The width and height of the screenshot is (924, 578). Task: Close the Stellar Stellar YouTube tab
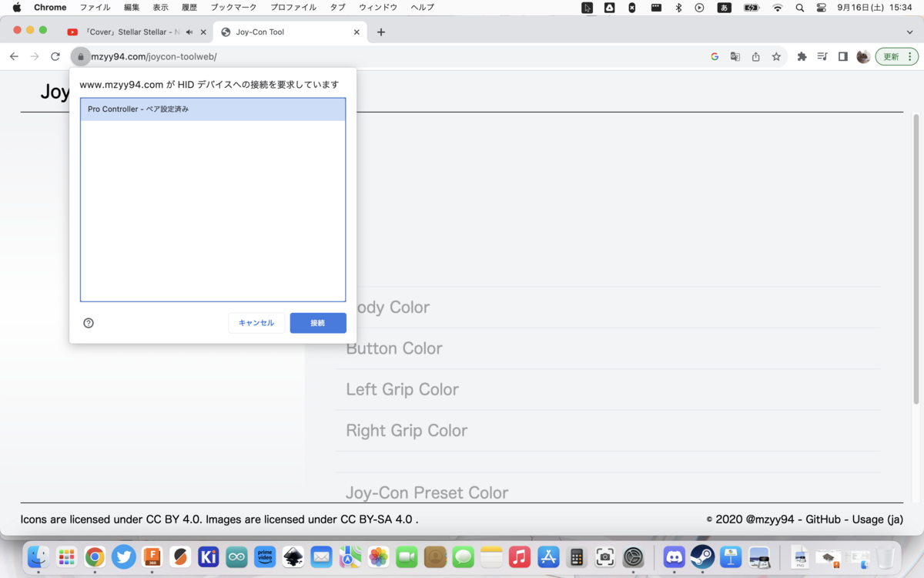203,32
